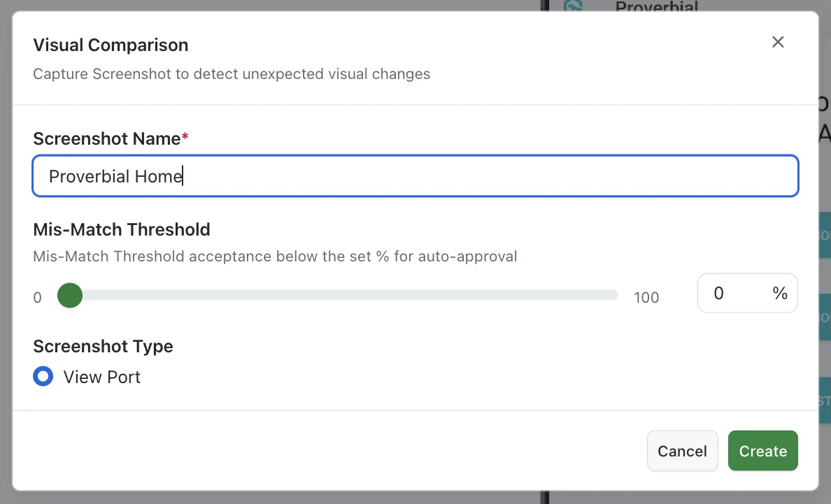Click the Mis-Match Threshold heading text

point(122,229)
